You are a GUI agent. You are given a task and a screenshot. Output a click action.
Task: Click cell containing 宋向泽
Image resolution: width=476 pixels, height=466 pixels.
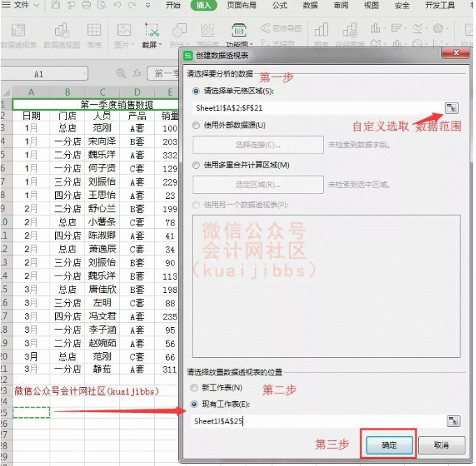coord(103,141)
